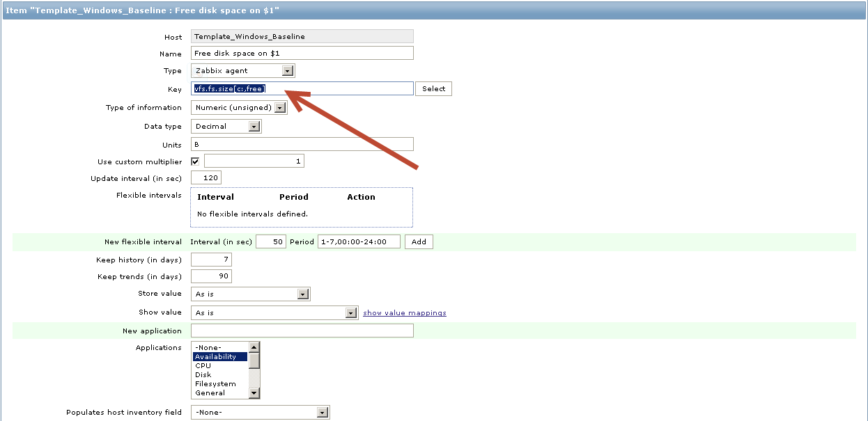Image resolution: width=868 pixels, height=421 pixels.
Task: Click the New application input field
Action: click(x=302, y=331)
